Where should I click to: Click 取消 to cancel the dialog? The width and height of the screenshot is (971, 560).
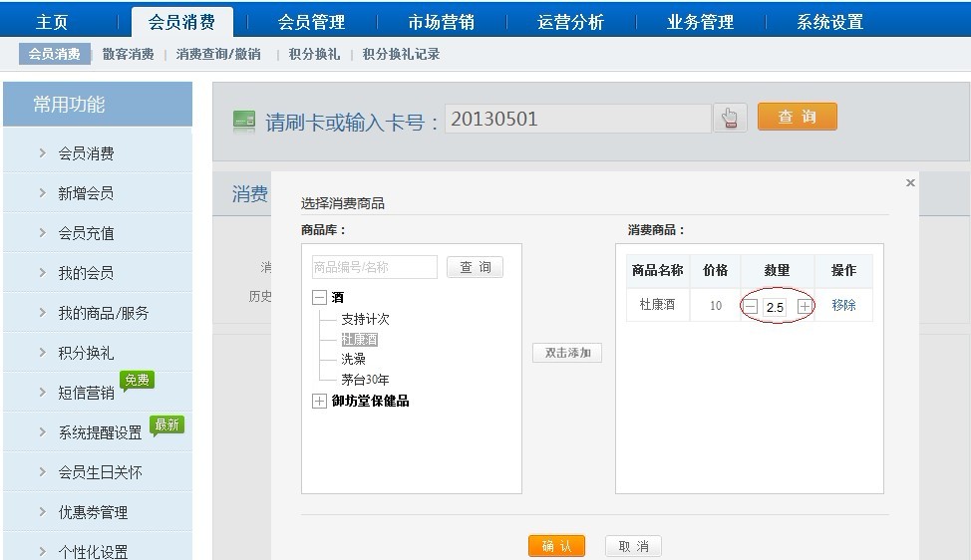point(633,546)
